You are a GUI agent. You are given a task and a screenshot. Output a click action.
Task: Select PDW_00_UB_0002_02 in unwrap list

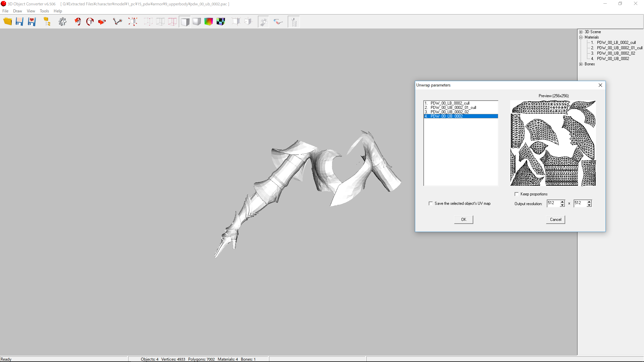(x=449, y=112)
